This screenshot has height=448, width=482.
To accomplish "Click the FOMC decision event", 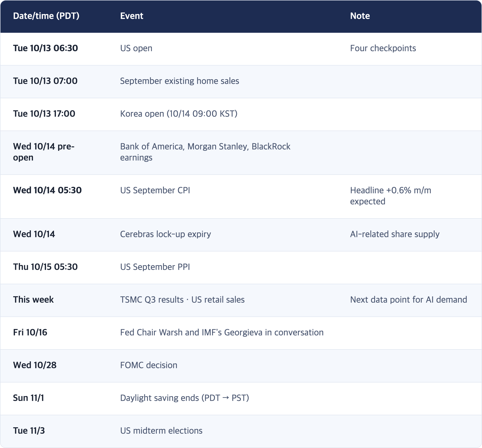I will (x=149, y=365).
